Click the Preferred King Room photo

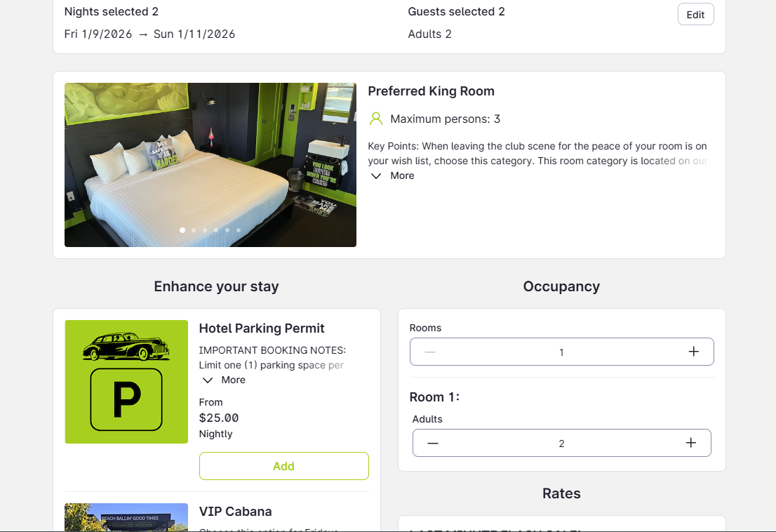[x=210, y=164]
